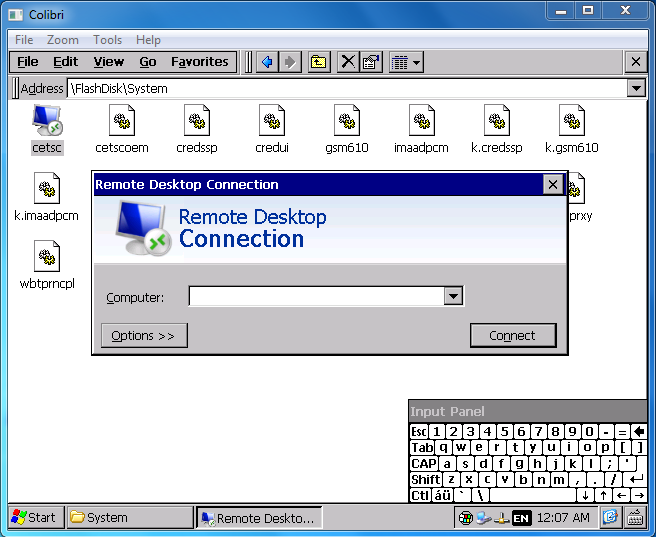Viewport: 656px width, 537px height.
Task: Tap the number 5 key on keyboard
Action: (505, 432)
